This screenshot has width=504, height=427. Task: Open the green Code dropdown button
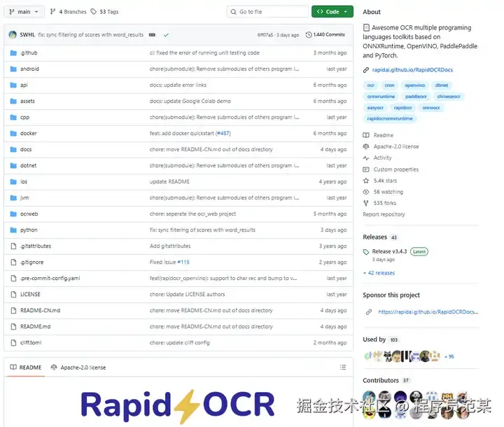pyautogui.click(x=332, y=12)
